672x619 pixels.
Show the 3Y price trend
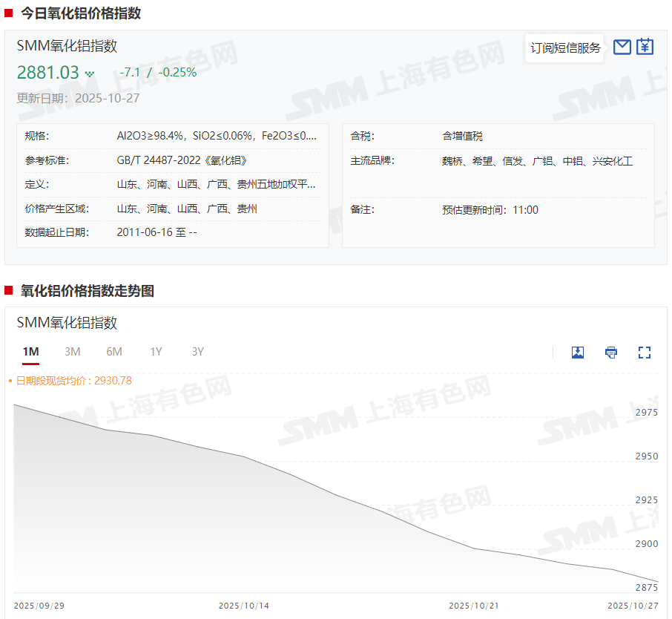coord(197,352)
